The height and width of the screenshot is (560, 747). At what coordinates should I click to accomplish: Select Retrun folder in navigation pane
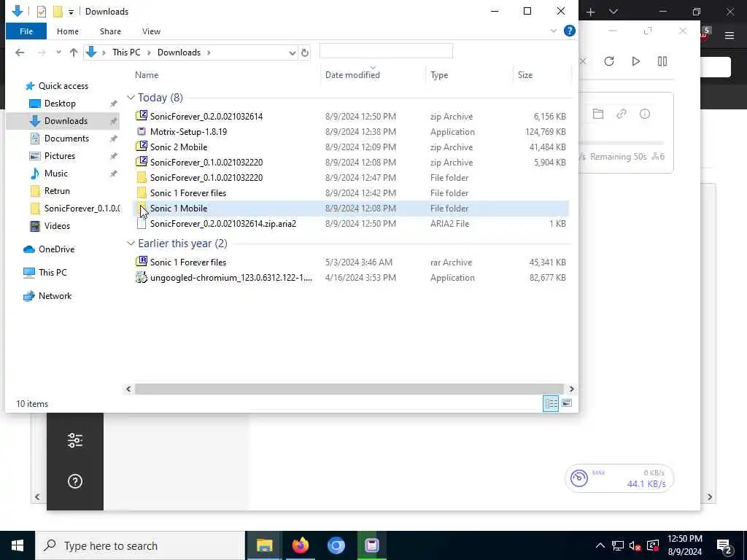[x=57, y=191]
